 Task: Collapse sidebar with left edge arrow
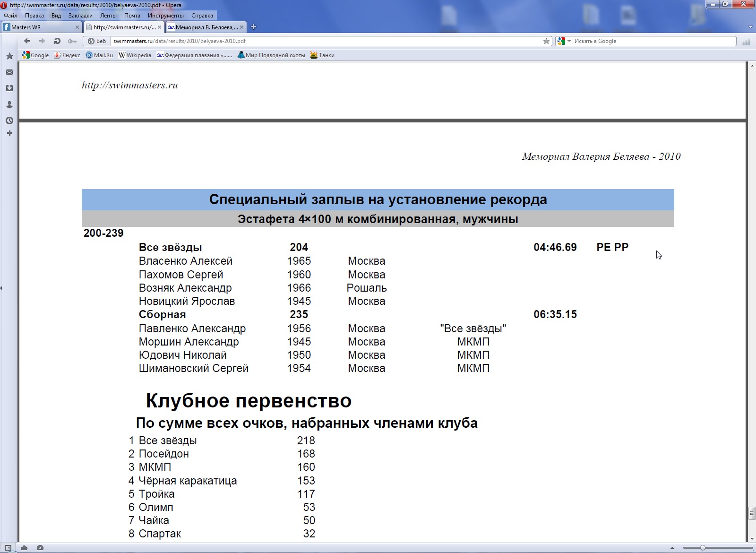click(x=1, y=288)
